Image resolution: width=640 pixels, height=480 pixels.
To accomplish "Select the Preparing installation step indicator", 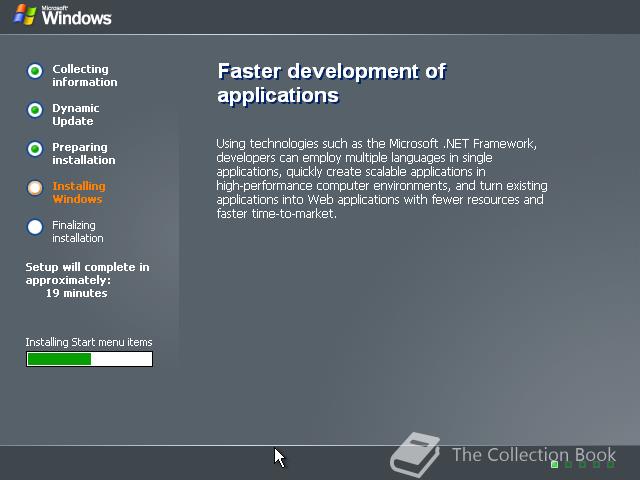I will [x=35, y=149].
